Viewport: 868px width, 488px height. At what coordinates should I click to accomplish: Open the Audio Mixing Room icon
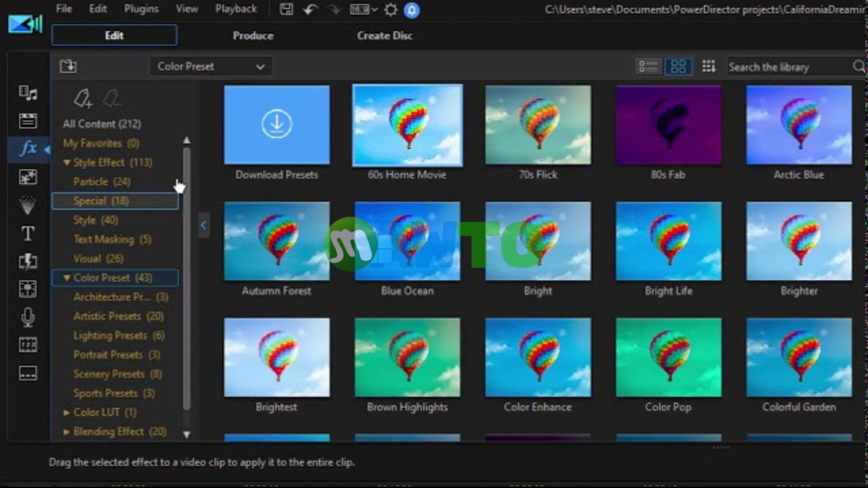tap(28, 289)
